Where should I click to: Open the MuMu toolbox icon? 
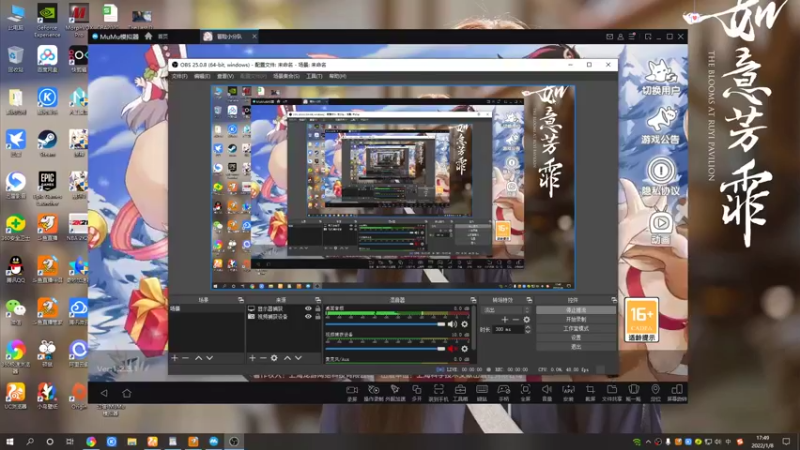click(460, 392)
